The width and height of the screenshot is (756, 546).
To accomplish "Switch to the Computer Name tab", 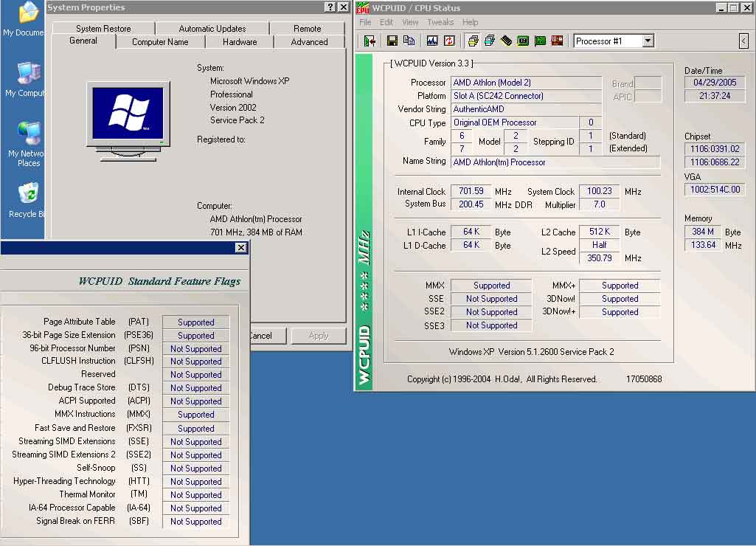I will click(160, 42).
